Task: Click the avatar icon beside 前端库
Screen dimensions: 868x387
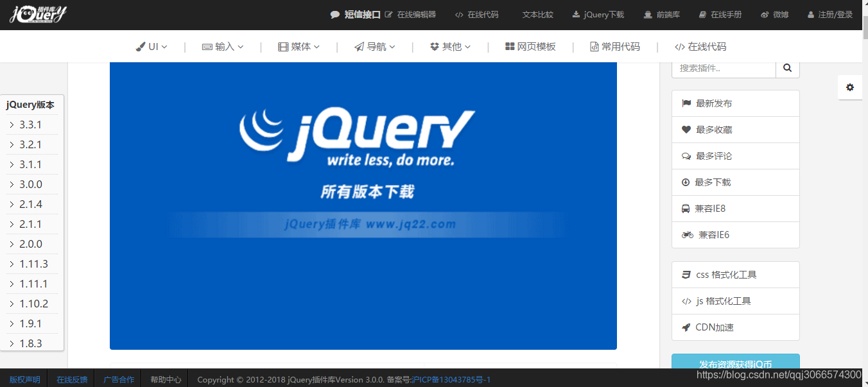Action: click(648, 14)
